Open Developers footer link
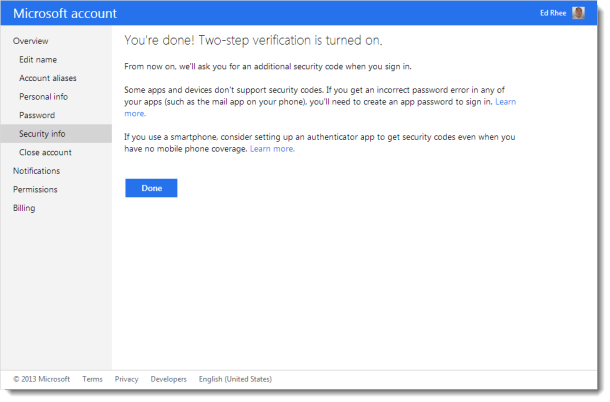The image size is (610, 402). [x=168, y=379]
